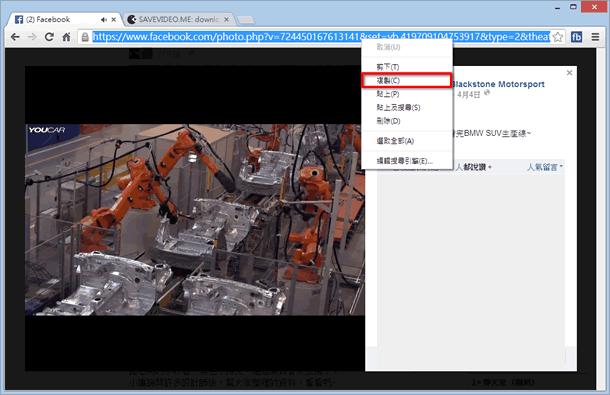Choose 編輯搜尋引擎(E)... in the context menu
This screenshot has height=395, width=610.
pos(407,161)
